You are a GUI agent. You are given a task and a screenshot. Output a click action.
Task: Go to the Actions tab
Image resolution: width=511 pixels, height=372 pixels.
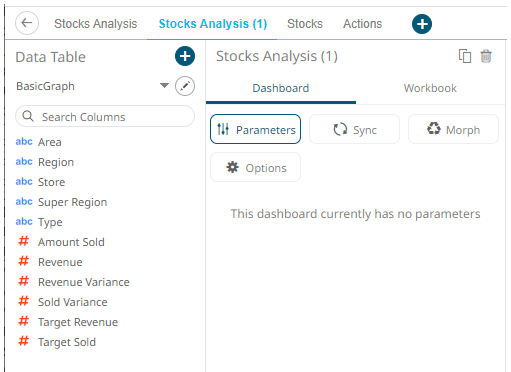coord(363,24)
